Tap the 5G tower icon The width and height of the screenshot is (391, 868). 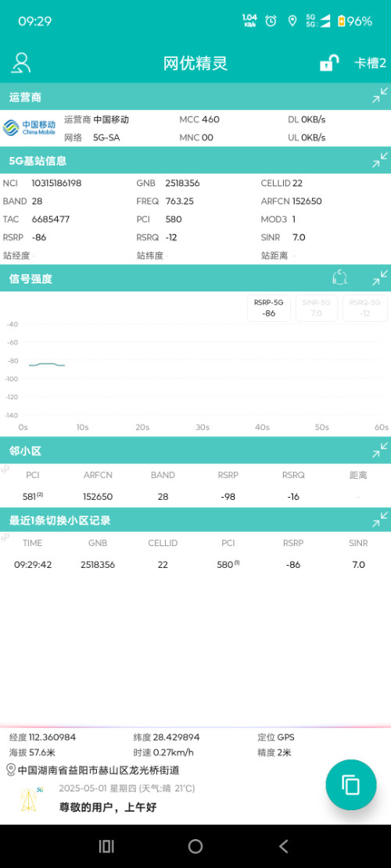coord(31,799)
